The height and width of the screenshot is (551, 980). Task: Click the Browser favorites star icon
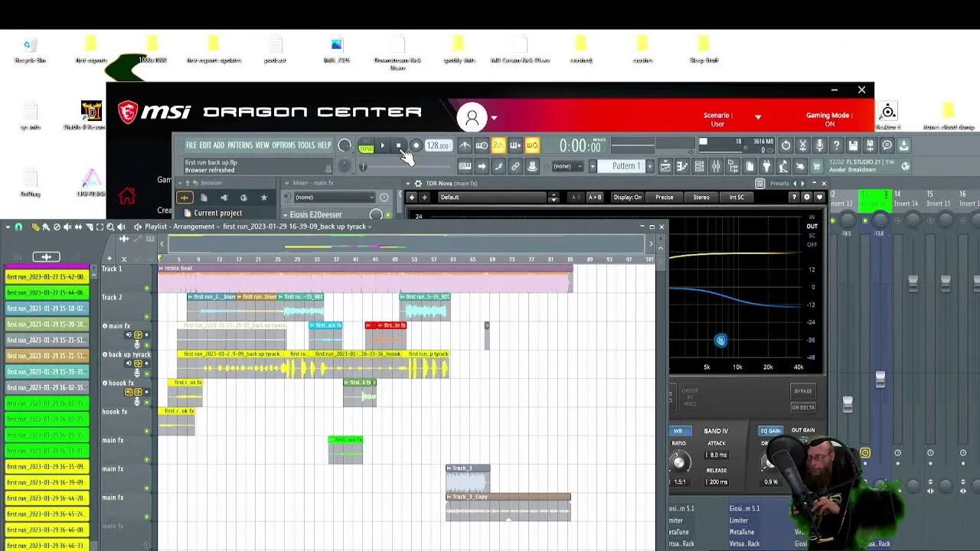click(264, 197)
